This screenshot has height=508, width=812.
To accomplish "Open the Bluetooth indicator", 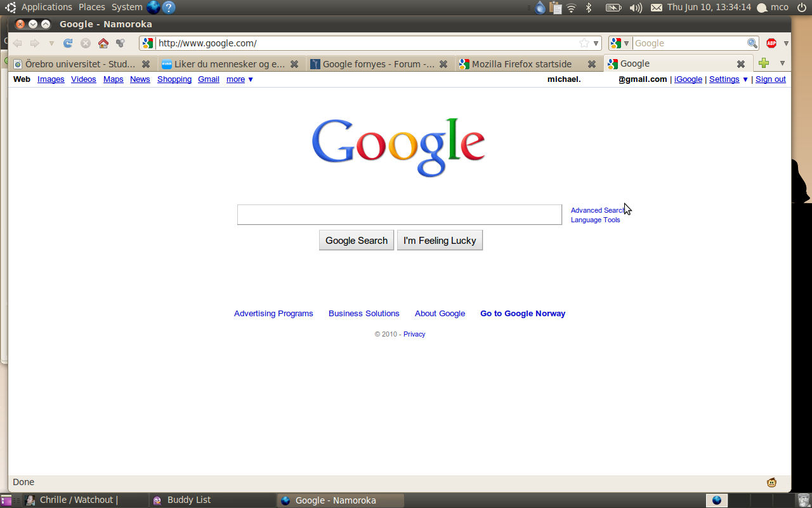I will tap(589, 8).
